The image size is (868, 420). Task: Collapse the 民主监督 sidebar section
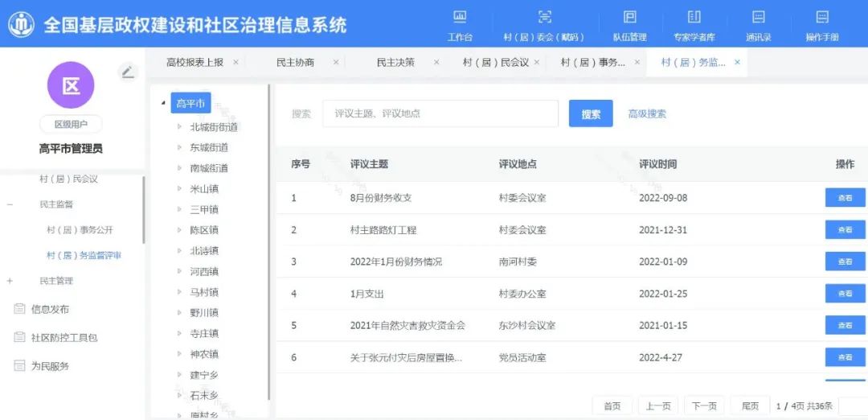pyautogui.click(x=10, y=204)
